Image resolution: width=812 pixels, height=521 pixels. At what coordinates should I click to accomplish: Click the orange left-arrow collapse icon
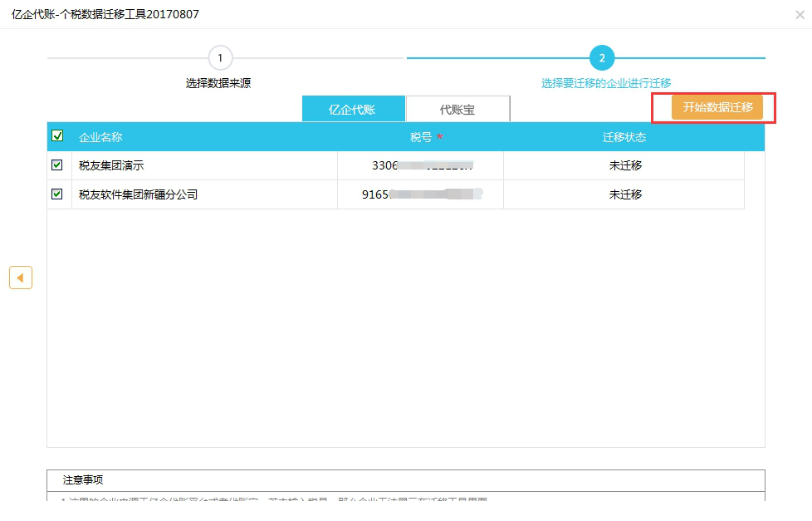[x=21, y=278]
